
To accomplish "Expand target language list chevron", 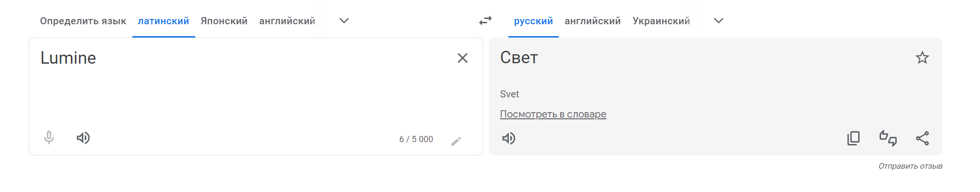I will coord(719,21).
